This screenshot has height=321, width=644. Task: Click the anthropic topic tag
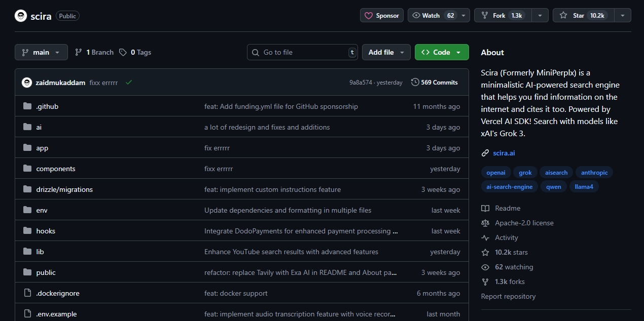coord(594,173)
